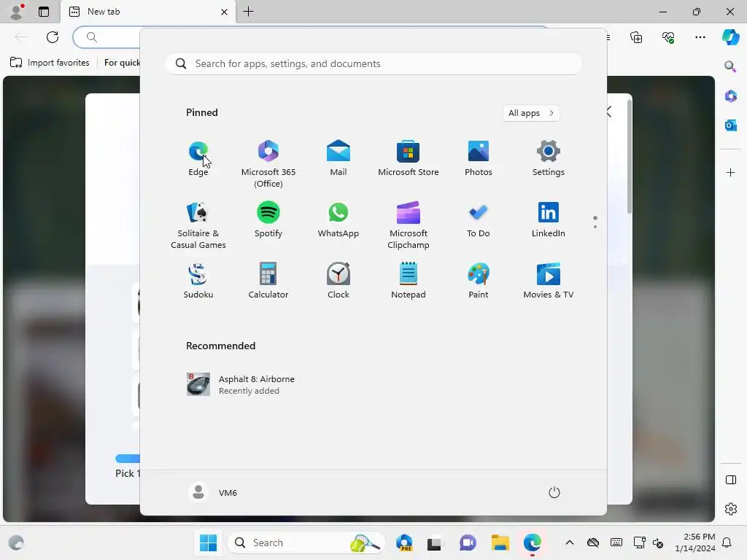The width and height of the screenshot is (747, 560).
Task: Launch Microsoft Clipchamp
Action: [409, 226]
